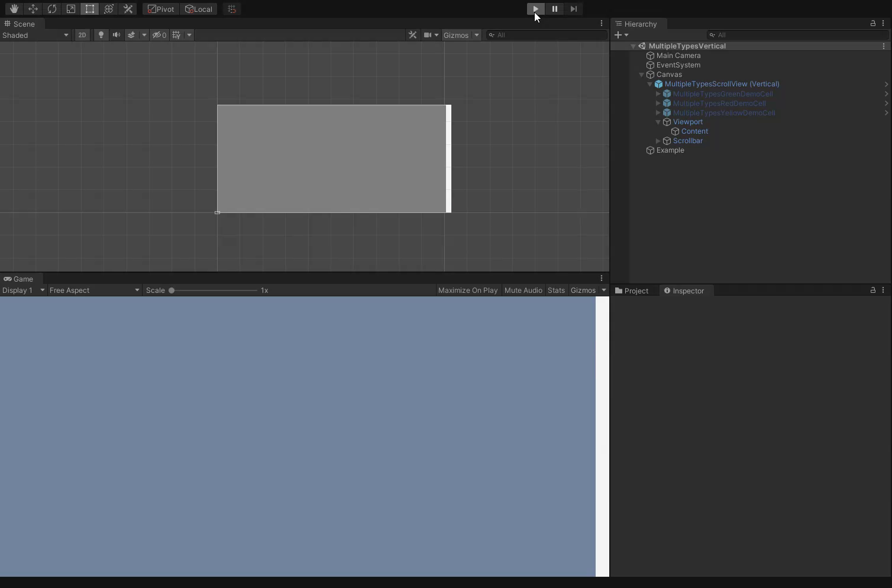Toggle Mute Audio in Game view
This screenshot has width=892, height=588.
pyautogui.click(x=523, y=290)
